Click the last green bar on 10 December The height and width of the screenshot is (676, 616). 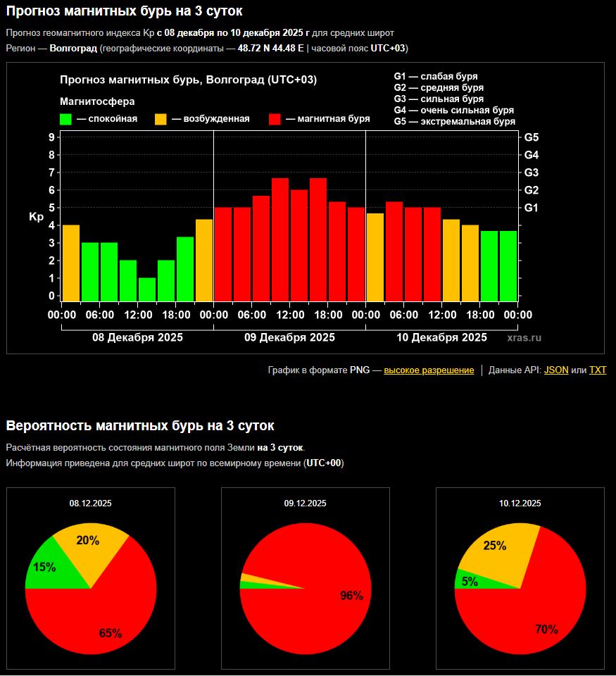pos(508,266)
